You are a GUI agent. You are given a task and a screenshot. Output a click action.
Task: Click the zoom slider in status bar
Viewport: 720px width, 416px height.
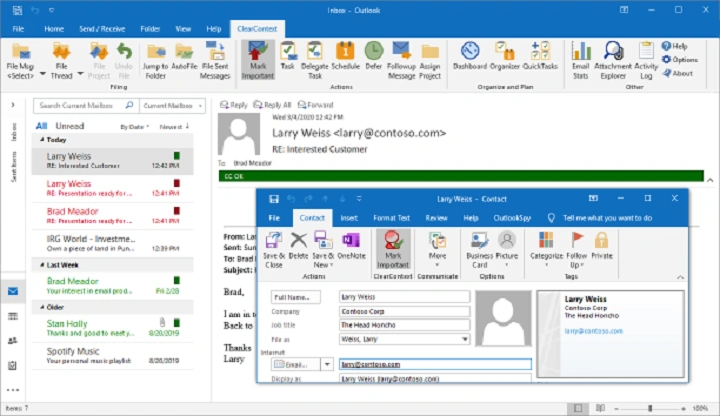tap(650, 408)
